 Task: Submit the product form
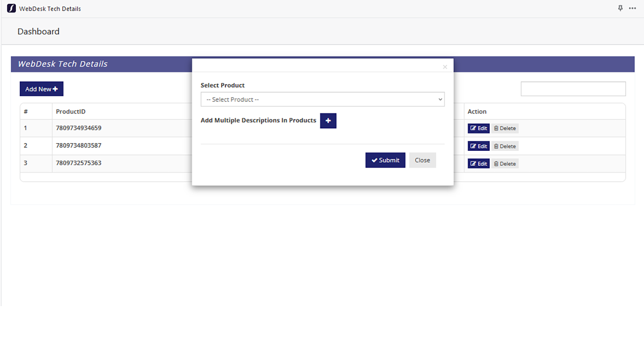(385, 160)
